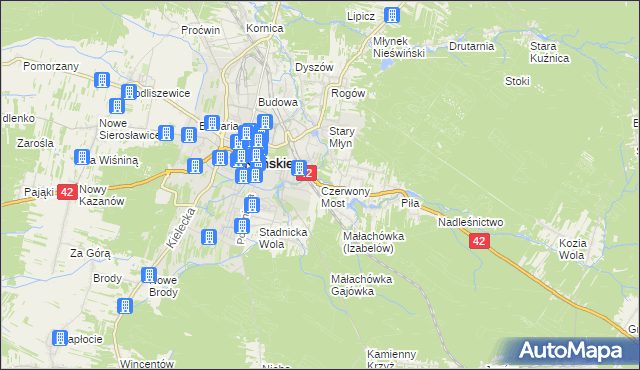Image resolution: width=640 pixels, height=370 pixels.
Task: Click the building marker next to Lipicz
Action: 392,16
